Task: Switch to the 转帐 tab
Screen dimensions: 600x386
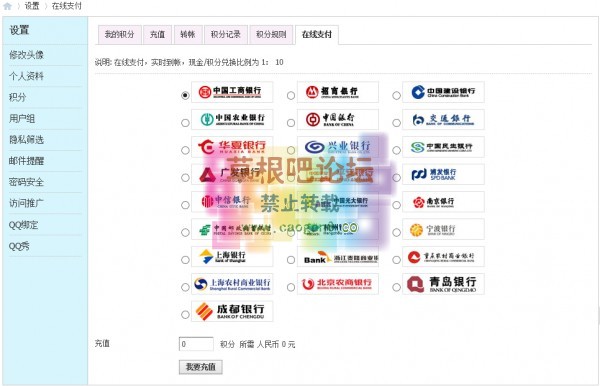Action: coord(188,34)
